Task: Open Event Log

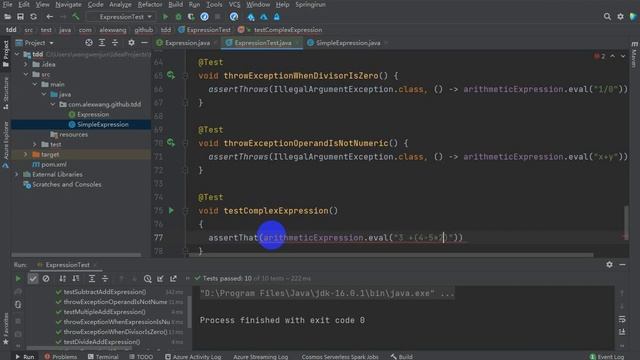Action: pos(607,356)
